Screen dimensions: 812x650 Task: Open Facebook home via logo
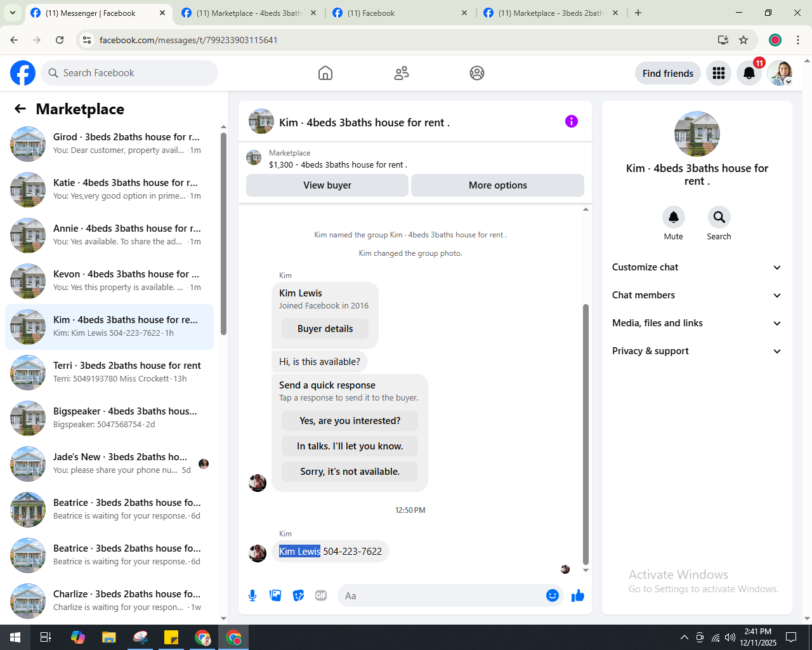click(23, 73)
